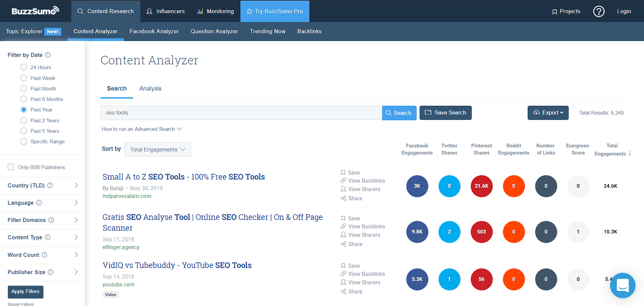Screen dimensions: 644x306
Task: Click Try BuzzSumo Pro
Action: coord(275,11)
